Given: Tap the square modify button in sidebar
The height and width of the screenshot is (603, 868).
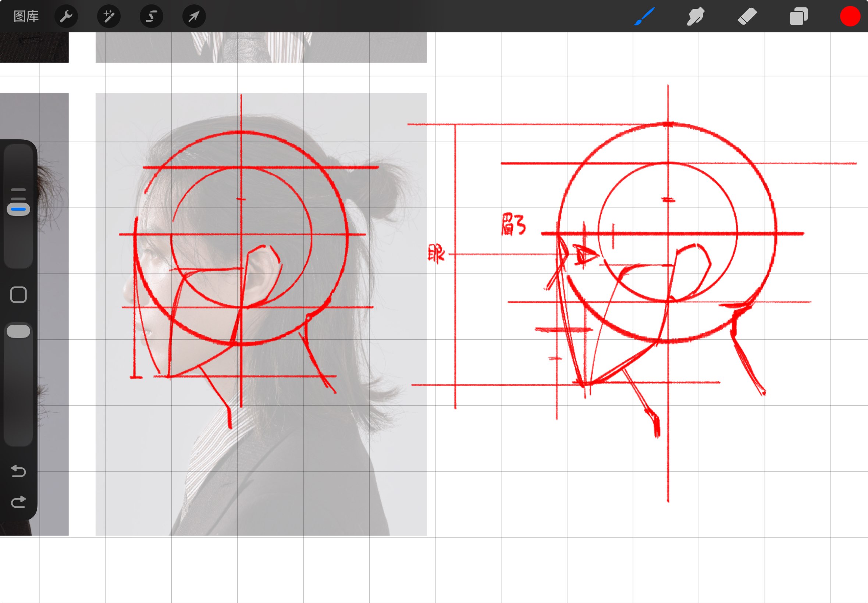Looking at the screenshot, I should [x=18, y=295].
